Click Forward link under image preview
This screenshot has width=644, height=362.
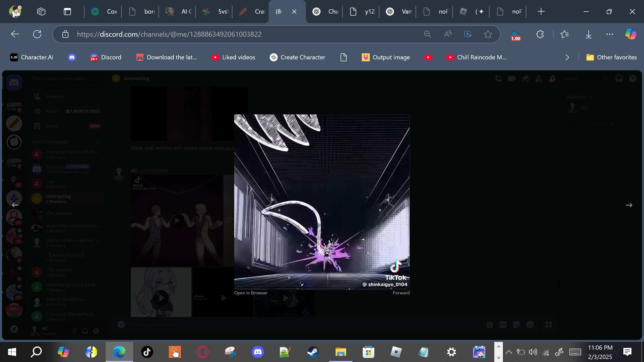[x=401, y=293]
